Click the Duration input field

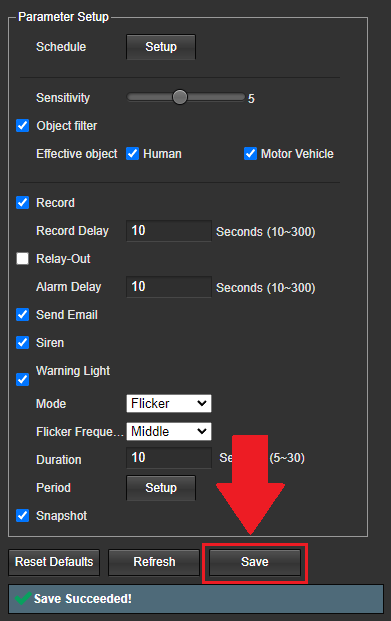coord(169,458)
